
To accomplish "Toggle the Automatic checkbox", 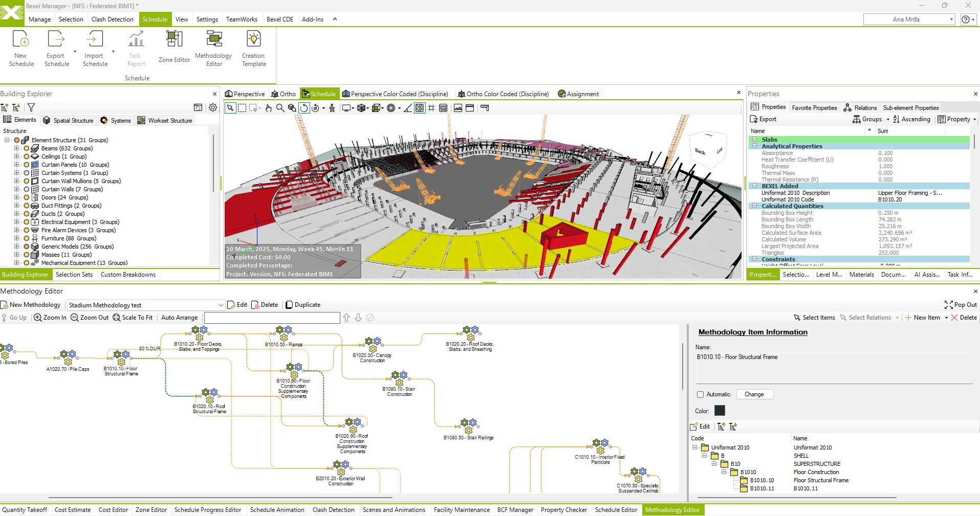I will 701,394.
